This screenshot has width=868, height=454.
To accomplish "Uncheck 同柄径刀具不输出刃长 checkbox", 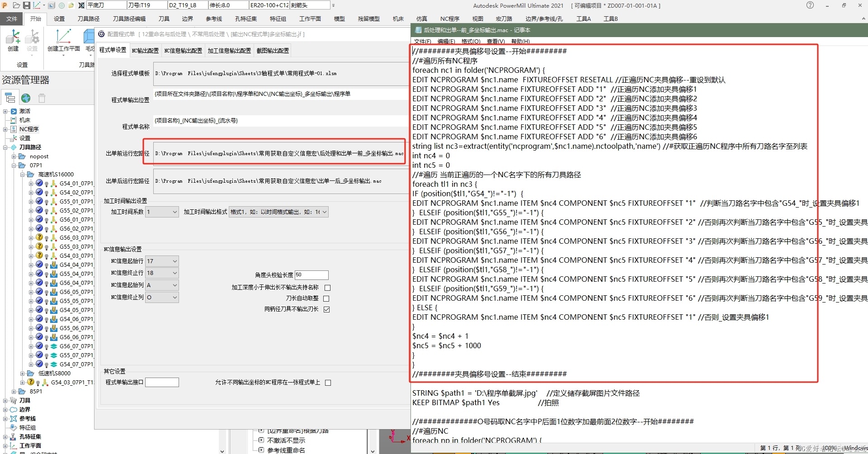I will click(326, 309).
